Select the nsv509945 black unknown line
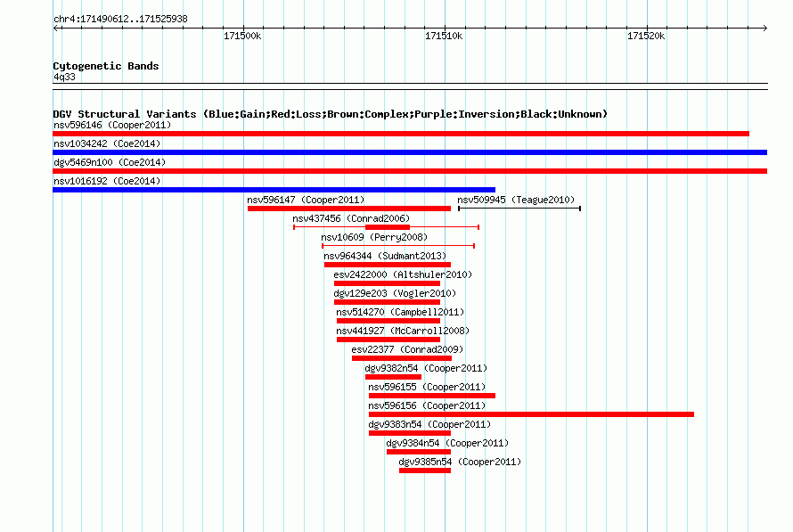 519,209
